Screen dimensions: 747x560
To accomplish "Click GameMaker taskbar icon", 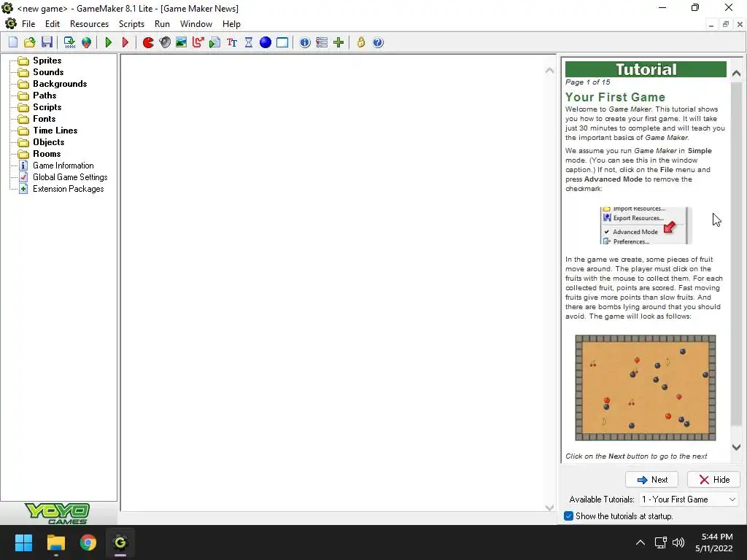I will tap(120, 542).
